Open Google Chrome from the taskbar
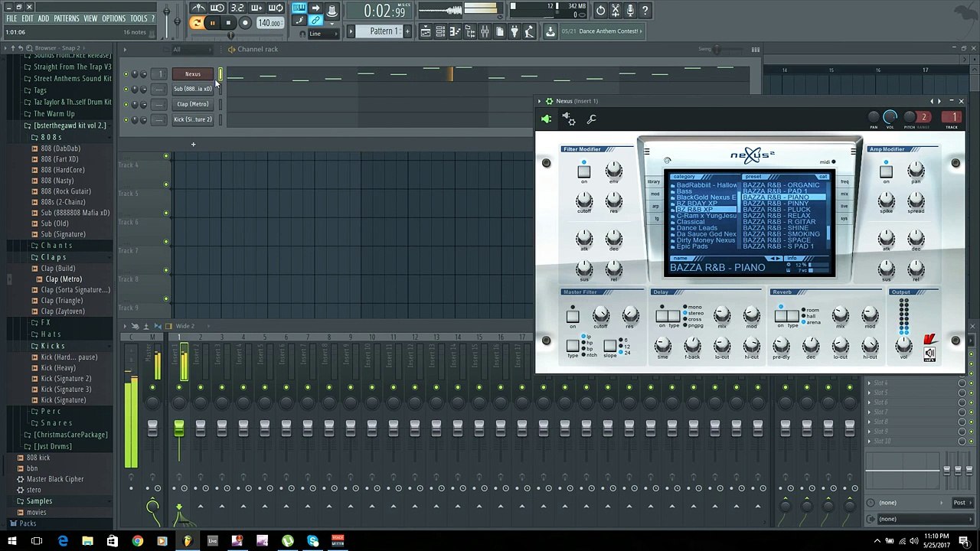 point(137,541)
